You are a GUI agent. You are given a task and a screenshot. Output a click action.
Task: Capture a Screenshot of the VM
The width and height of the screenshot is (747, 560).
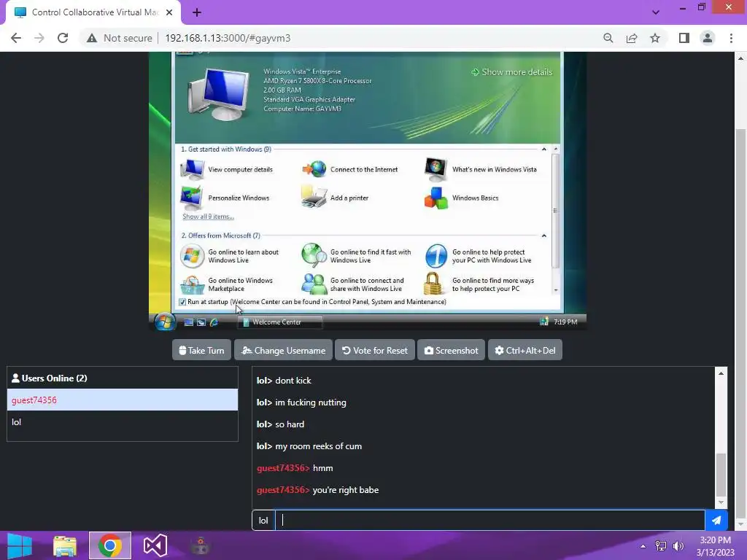(451, 351)
